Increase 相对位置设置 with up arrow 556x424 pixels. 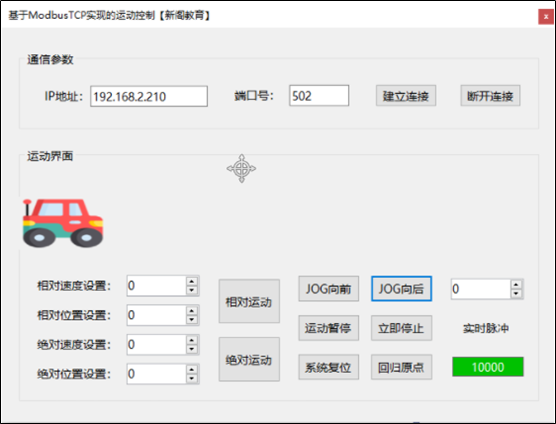[192, 311]
